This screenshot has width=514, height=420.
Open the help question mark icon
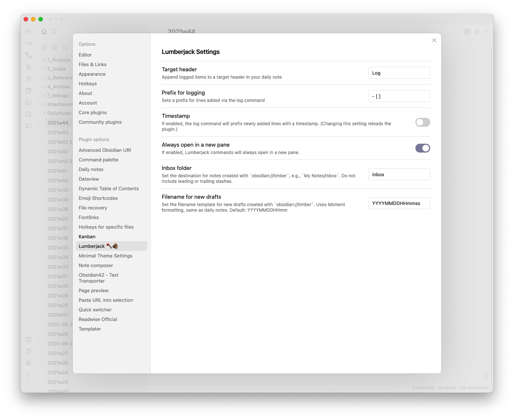pyautogui.click(x=28, y=351)
